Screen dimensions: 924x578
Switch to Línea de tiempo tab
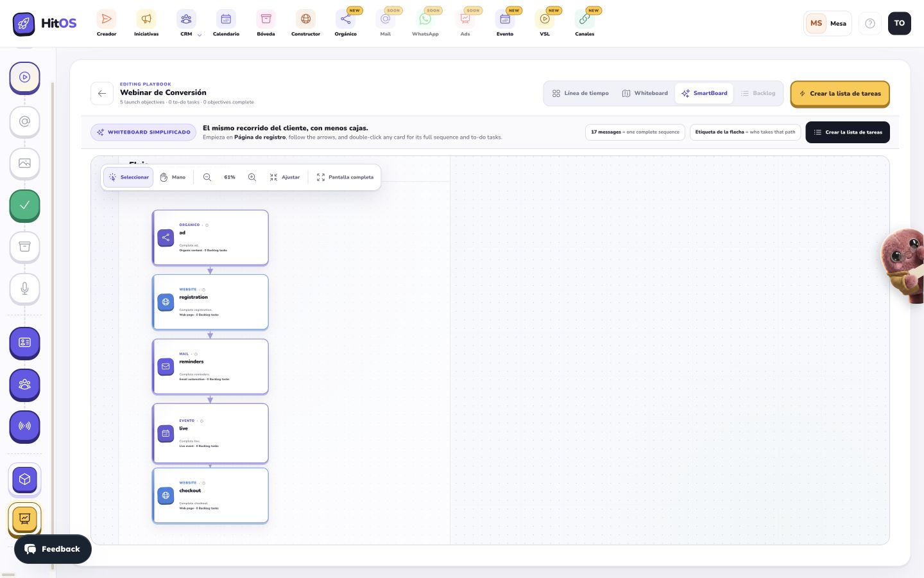click(581, 93)
